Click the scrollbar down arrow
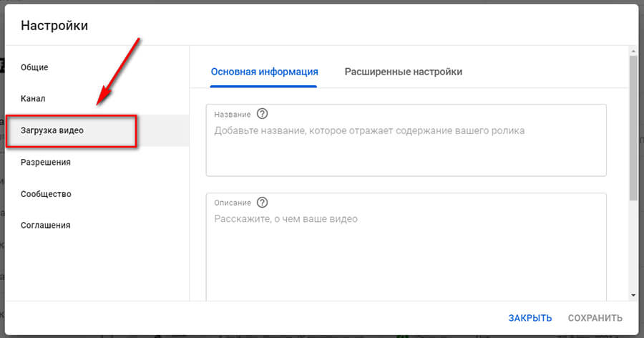Image resolution: width=644 pixels, height=338 pixels. point(633,294)
